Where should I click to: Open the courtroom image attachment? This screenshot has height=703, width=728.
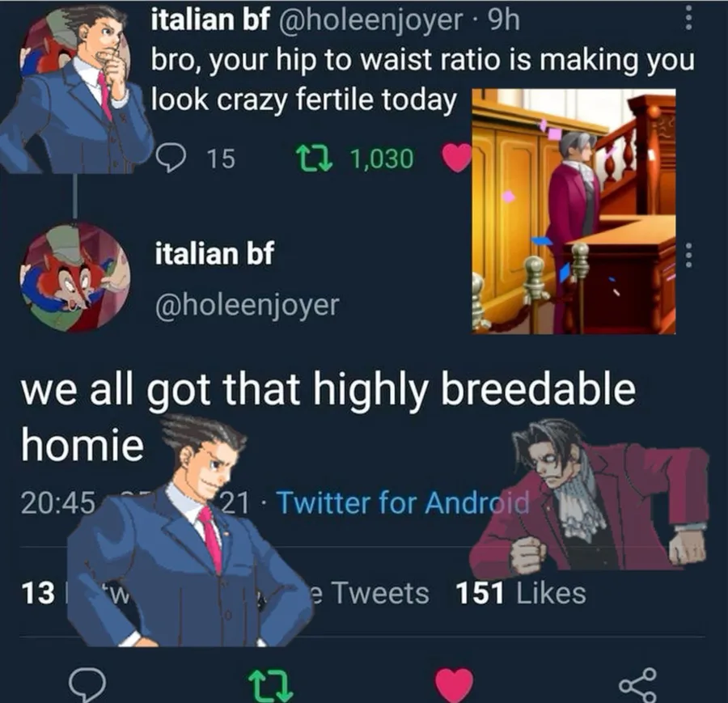(x=574, y=211)
